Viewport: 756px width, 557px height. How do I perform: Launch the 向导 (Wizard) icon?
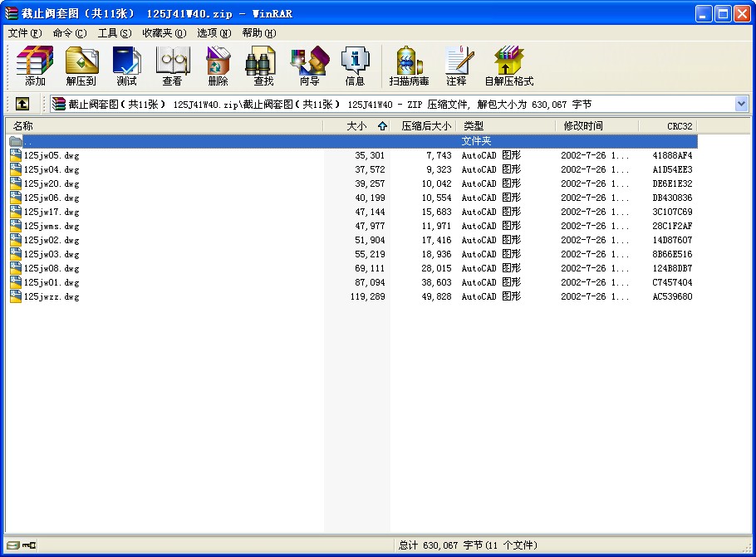pyautogui.click(x=309, y=66)
